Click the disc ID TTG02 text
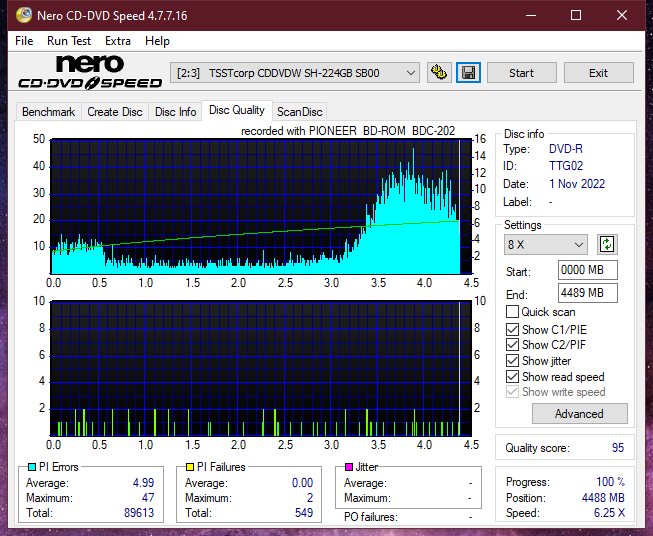 (x=566, y=166)
